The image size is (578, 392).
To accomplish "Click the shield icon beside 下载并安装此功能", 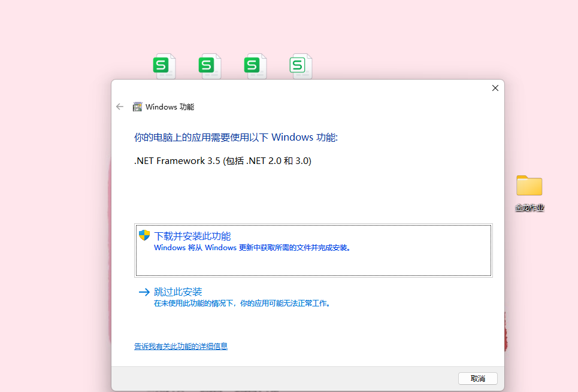I will [x=144, y=235].
